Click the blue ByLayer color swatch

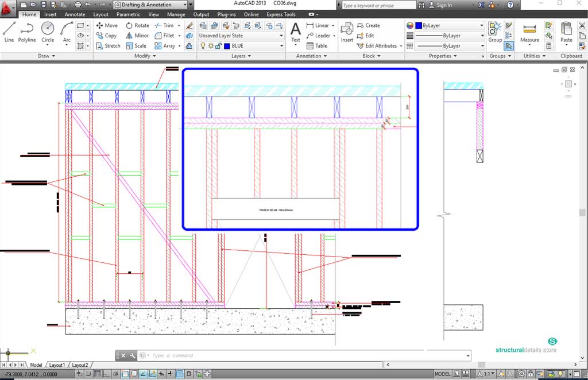point(419,26)
